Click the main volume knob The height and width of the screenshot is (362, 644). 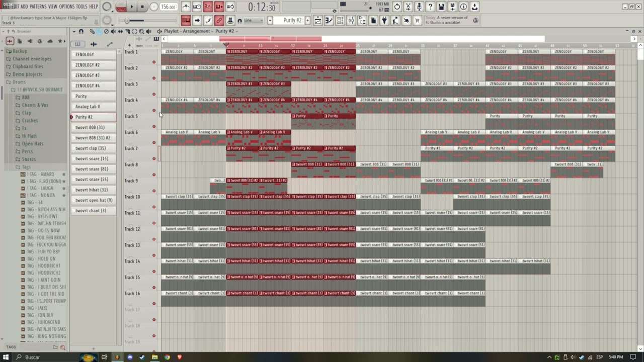(107, 7)
